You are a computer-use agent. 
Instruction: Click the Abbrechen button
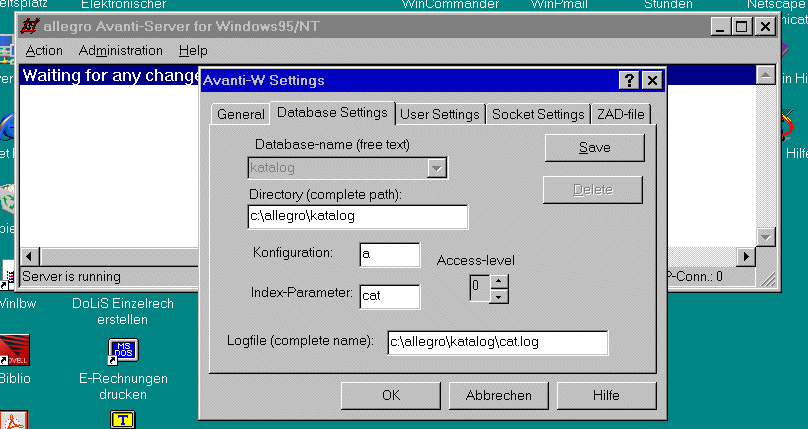[499, 396]
